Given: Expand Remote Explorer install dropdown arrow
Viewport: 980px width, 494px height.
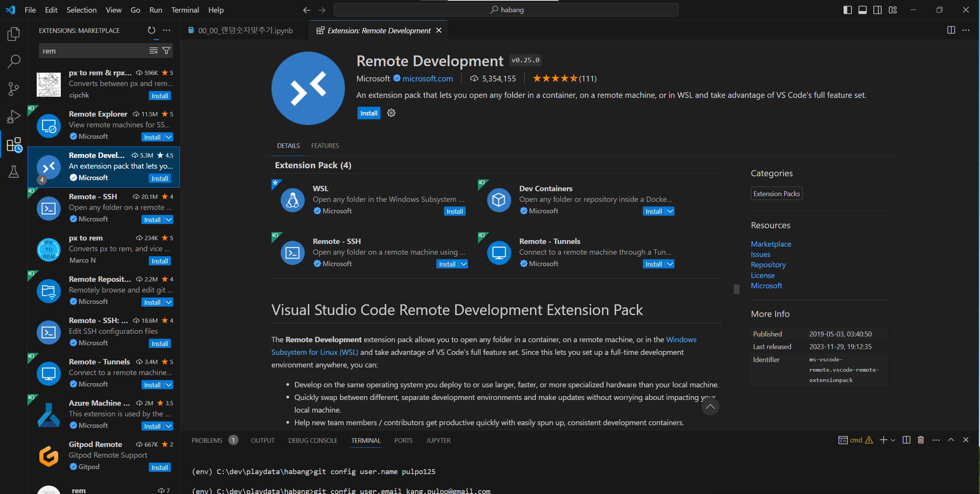Looking at the screenshot, I should point(169,137).
